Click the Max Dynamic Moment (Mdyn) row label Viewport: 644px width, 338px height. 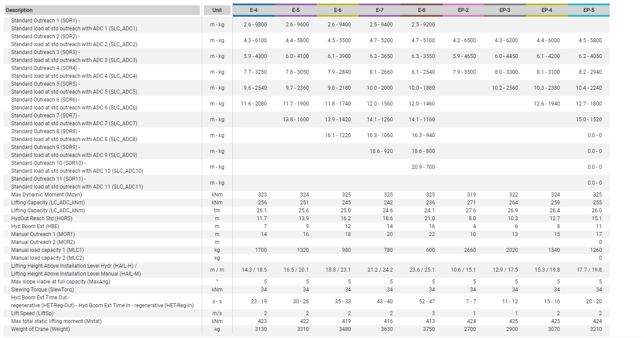click(47, 195)
